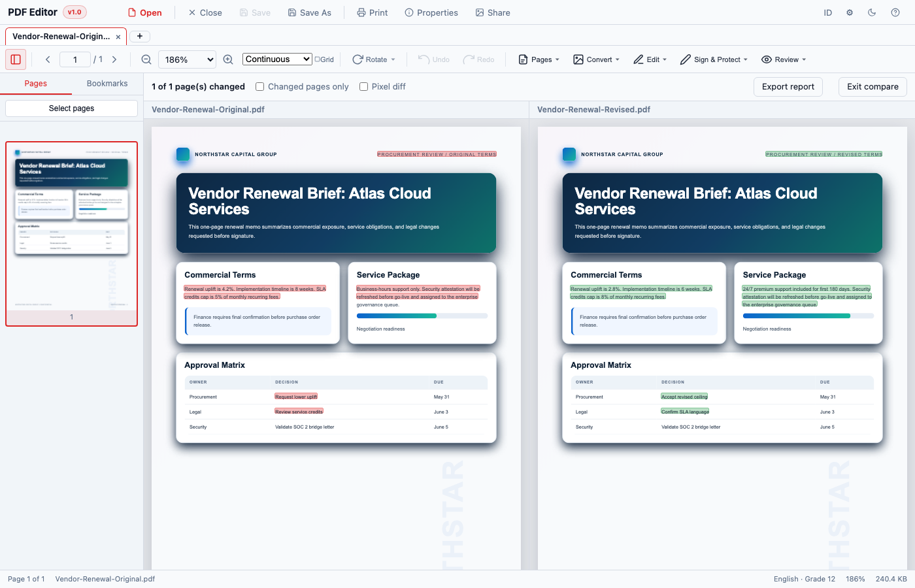Click Negotiation readiness bar in revised PDF
This screenshot has height=588, width=915.
click(x=808, y=316)
